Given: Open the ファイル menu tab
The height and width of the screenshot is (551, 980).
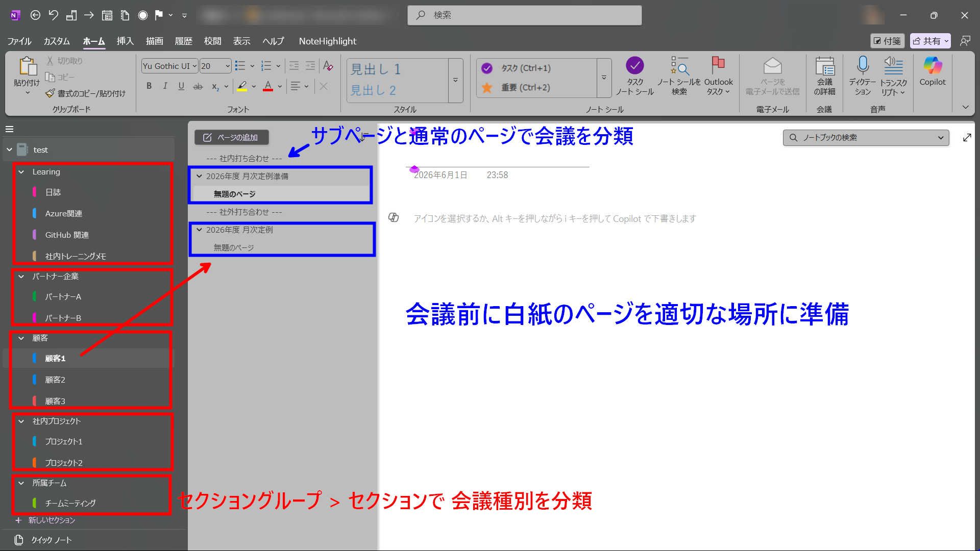Looking at the screenshot, I should click(x=19, y=41).
